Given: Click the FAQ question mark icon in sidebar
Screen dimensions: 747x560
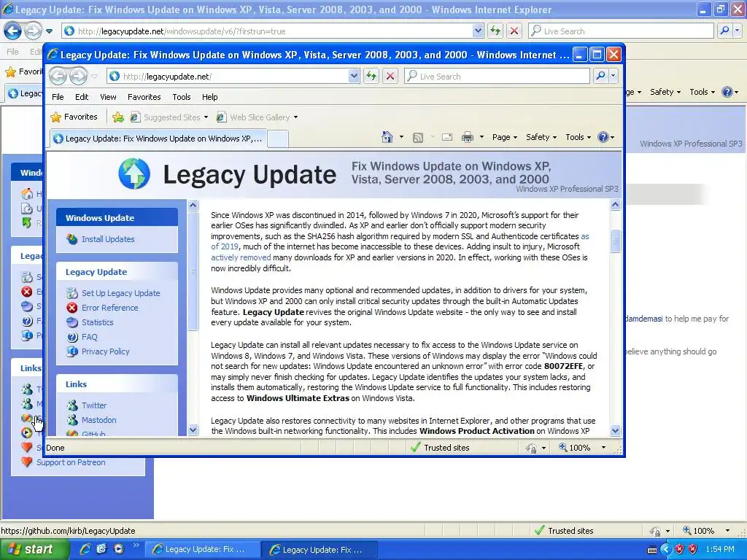Looking at the screenshot, I should [72, 337].
